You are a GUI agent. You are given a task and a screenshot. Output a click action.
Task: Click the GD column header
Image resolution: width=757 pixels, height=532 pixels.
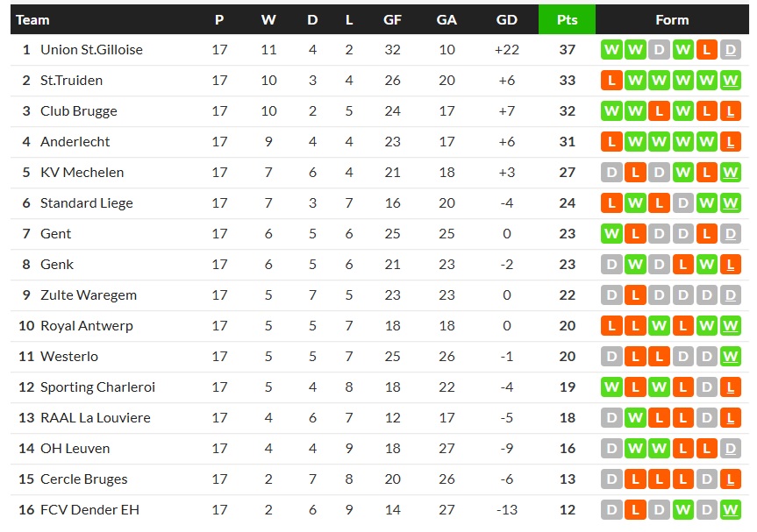coord(506,19)
